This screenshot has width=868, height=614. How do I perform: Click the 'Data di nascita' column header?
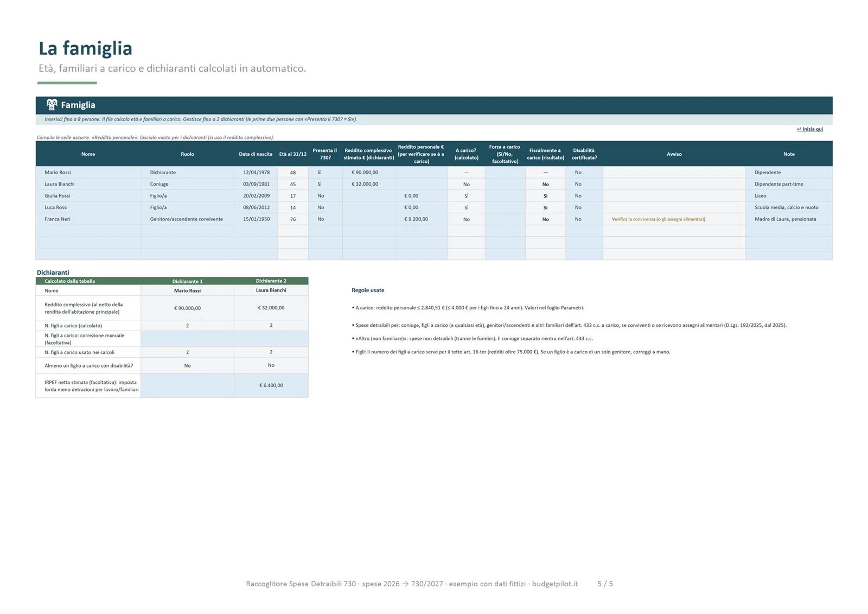256,154
